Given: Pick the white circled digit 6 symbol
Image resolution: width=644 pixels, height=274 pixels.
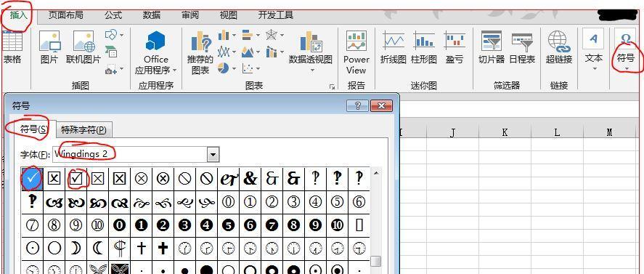Looking at the screenshot, I should coord(359,201).
